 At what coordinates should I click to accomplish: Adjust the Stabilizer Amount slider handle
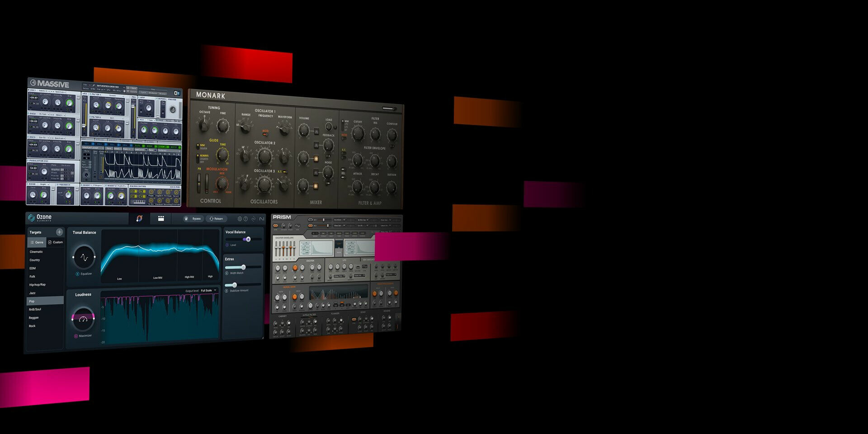[x=235, y=285]
